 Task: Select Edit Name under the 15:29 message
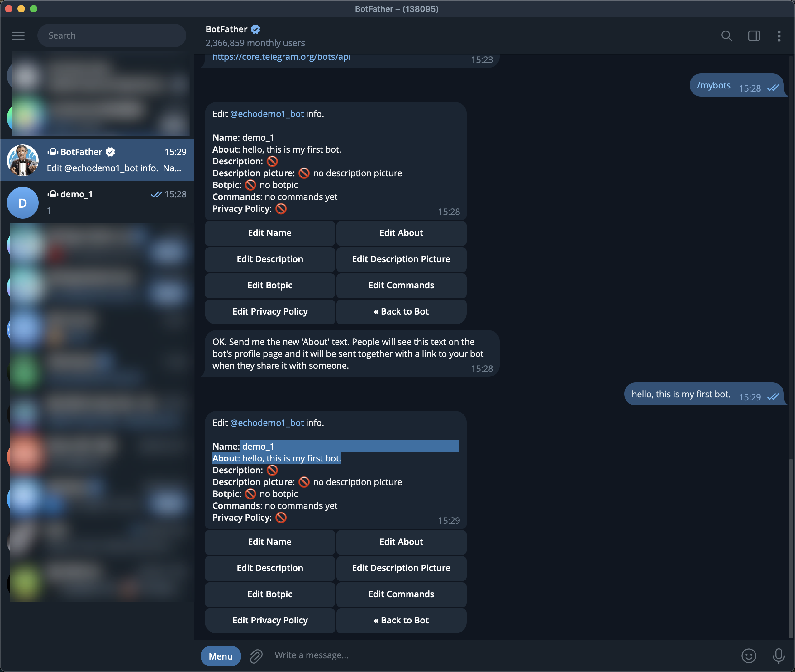click(270, 542)
